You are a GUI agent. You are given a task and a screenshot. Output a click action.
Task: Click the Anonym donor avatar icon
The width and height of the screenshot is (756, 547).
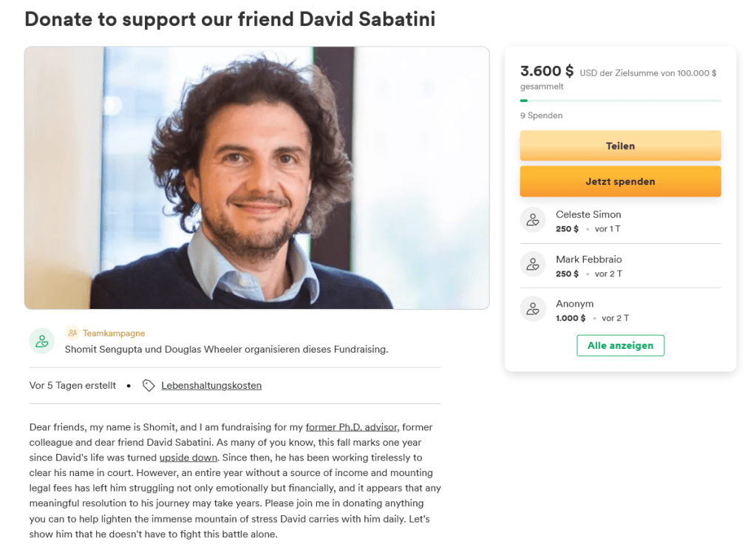(533, 310)
